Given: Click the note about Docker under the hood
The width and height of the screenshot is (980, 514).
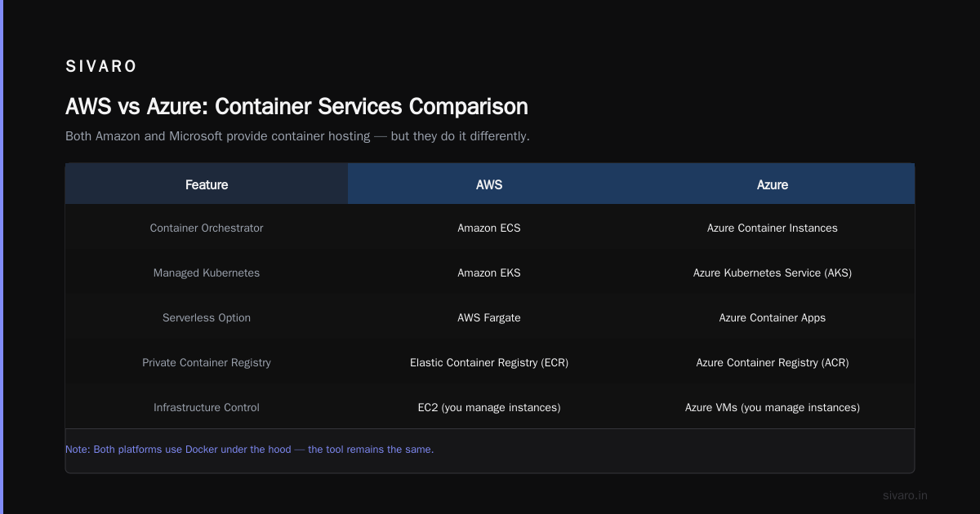Looking at the screenshot, I should tap(249, 450).
